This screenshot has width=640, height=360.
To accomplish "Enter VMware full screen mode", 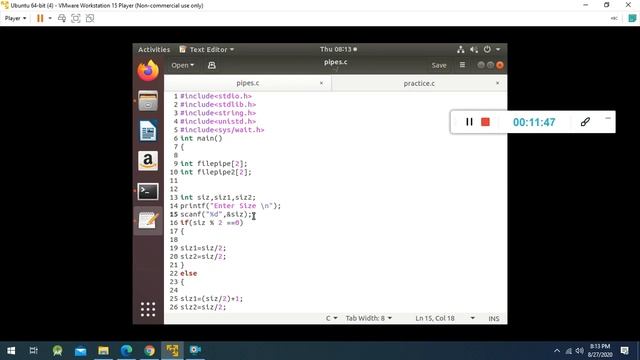I will point(76,18).
